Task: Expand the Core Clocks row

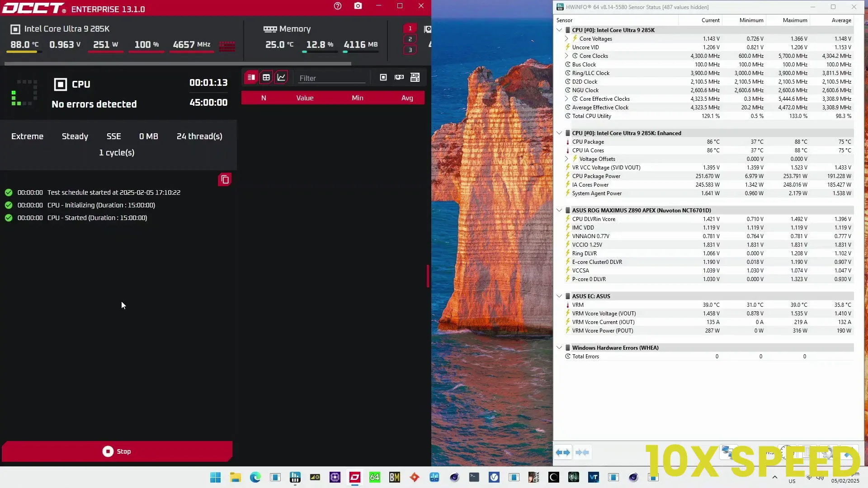Action: [566, 56]
